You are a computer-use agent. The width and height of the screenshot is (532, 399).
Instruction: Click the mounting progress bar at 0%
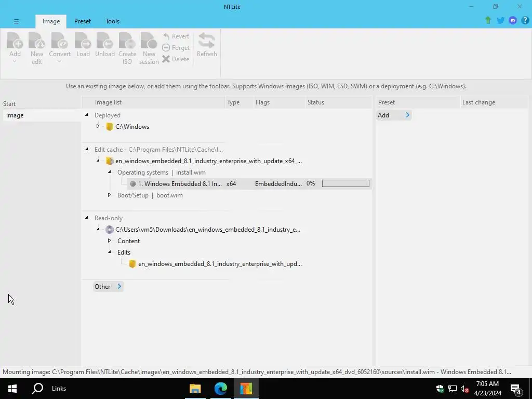point(345,183)
